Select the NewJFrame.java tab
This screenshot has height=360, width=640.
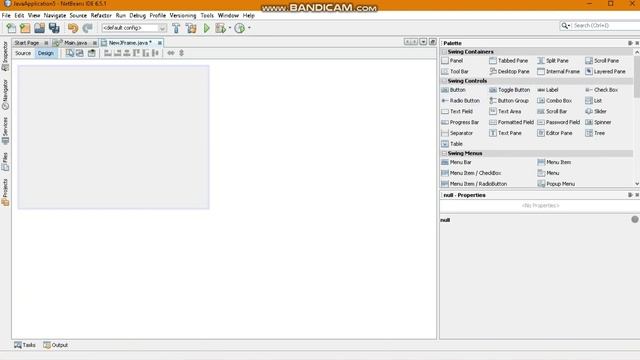(130, 43)
